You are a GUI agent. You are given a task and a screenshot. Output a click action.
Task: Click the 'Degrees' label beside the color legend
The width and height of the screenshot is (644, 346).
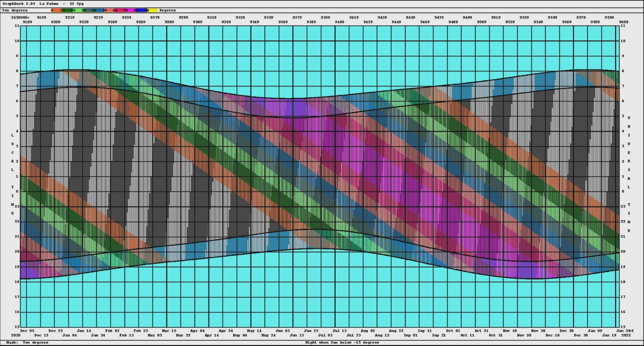coord(167,10)
